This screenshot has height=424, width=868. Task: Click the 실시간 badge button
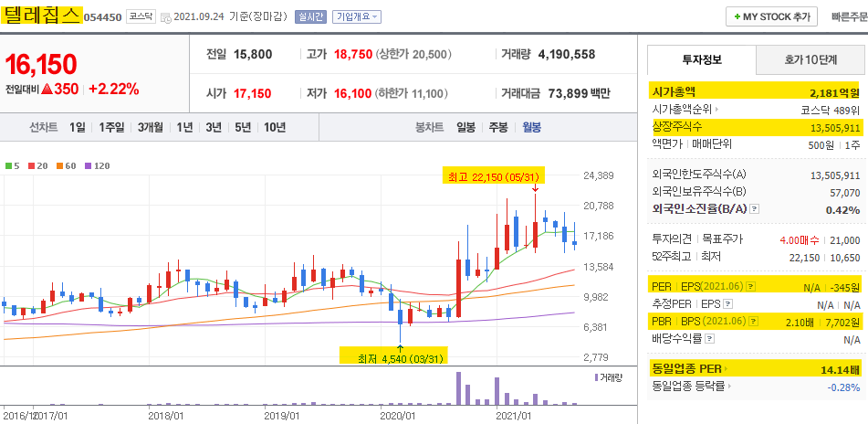point(311,16)
